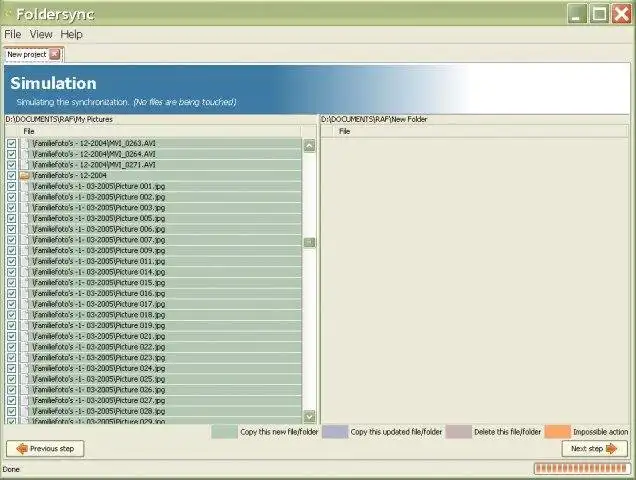636x480 pixels.
Task: Click the file icon beside Picture 002.jpg
Action: (x=25, y=197)
